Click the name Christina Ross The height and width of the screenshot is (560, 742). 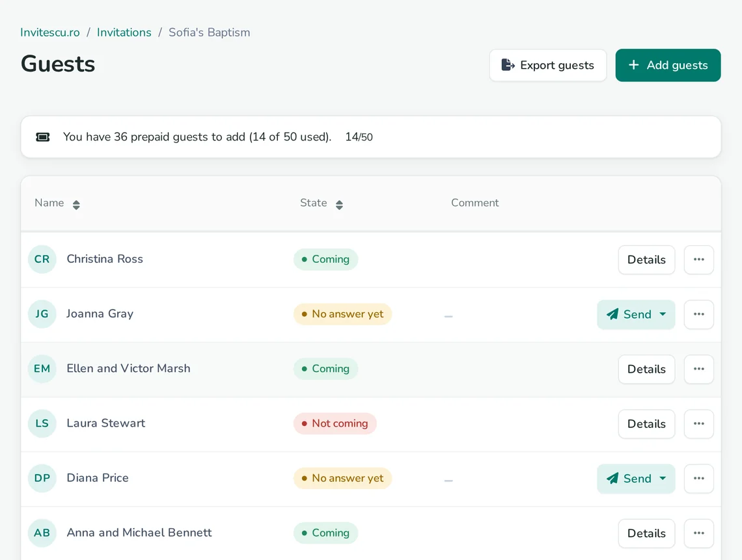pos(105,260)
